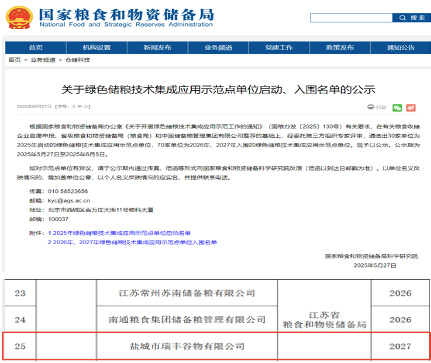Share article via green WeChat icon
The image size is (431, 363).
click(x=397, y=108)
